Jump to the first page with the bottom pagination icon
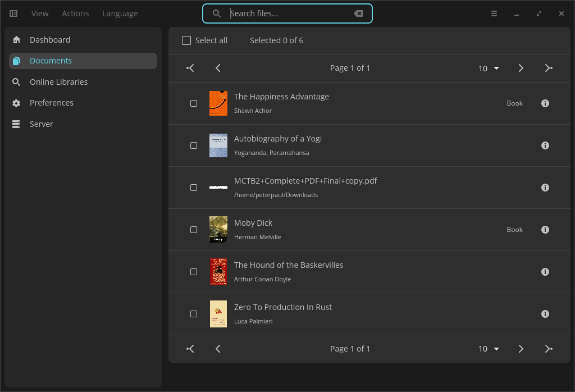This screenshot has height=392, width=575. point(190,349)
